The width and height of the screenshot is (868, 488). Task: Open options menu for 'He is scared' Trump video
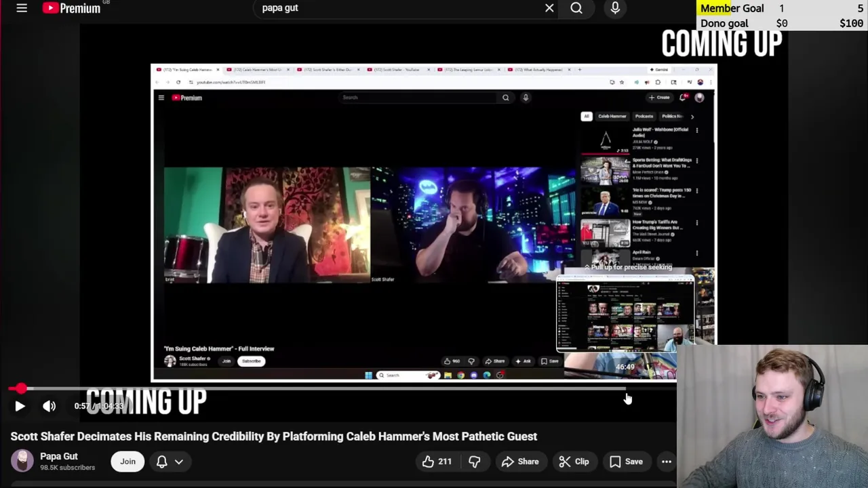point(697,191)
